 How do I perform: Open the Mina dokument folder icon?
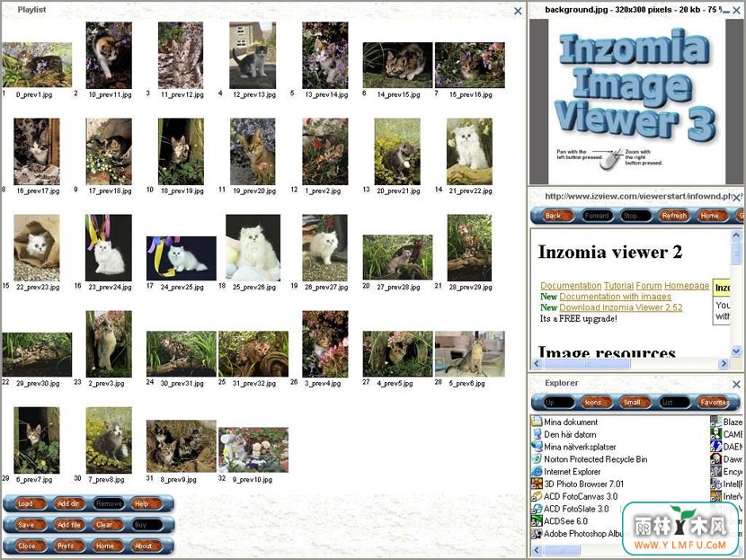pyautogui.click(x=537, y=422)
